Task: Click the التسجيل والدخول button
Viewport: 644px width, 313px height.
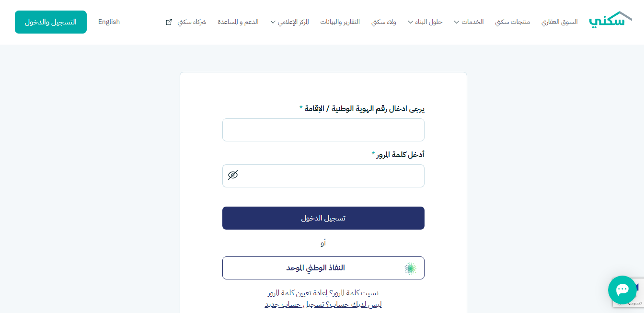Action: tap(51, 22)
